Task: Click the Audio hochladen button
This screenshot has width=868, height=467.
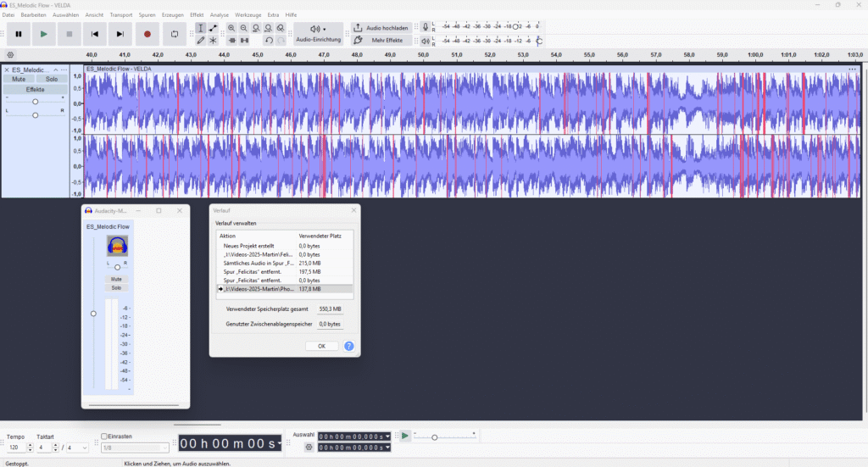Action: point(381,28)
